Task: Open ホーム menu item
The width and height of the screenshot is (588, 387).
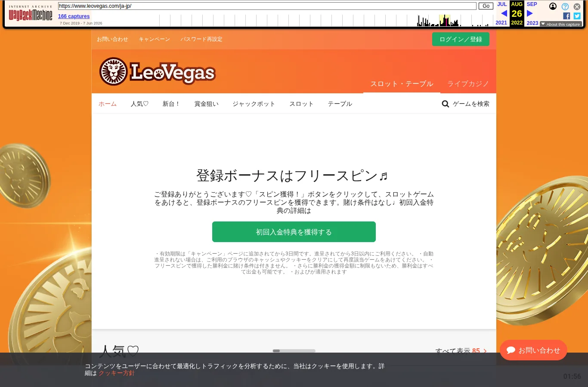Action: pyautogui.click(x=108, y=104)
